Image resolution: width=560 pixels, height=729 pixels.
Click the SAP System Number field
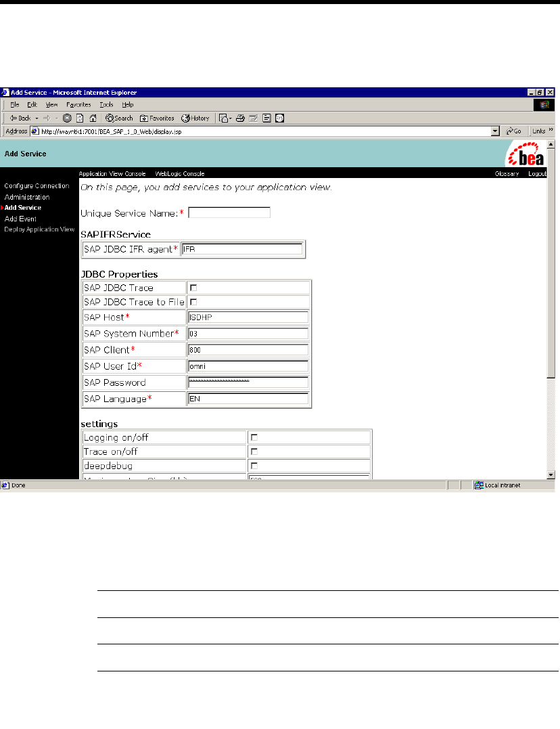248,333
